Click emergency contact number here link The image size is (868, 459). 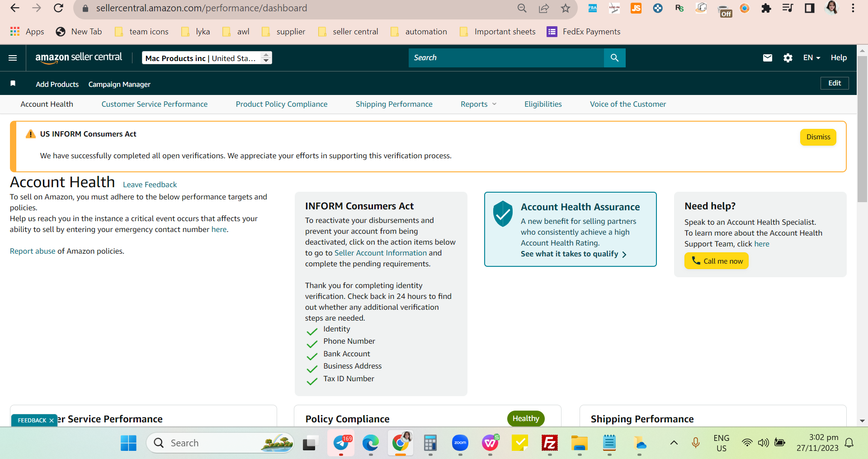coord(219,229)
